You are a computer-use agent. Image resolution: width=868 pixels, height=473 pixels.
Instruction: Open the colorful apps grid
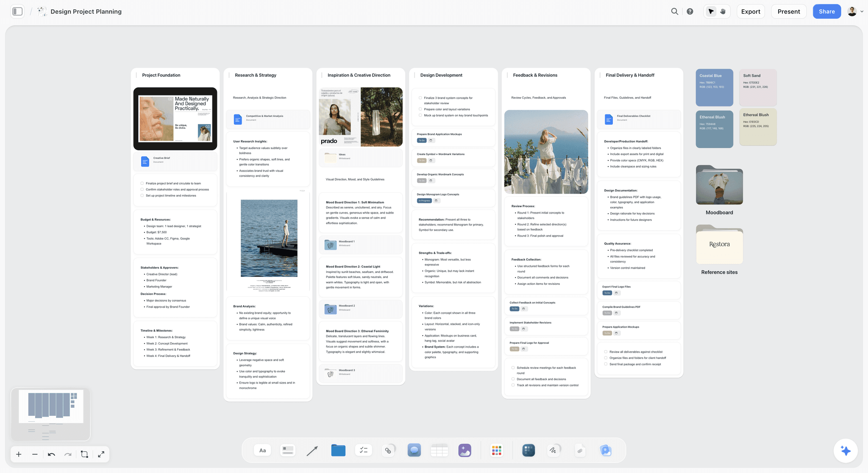(497, 450)
